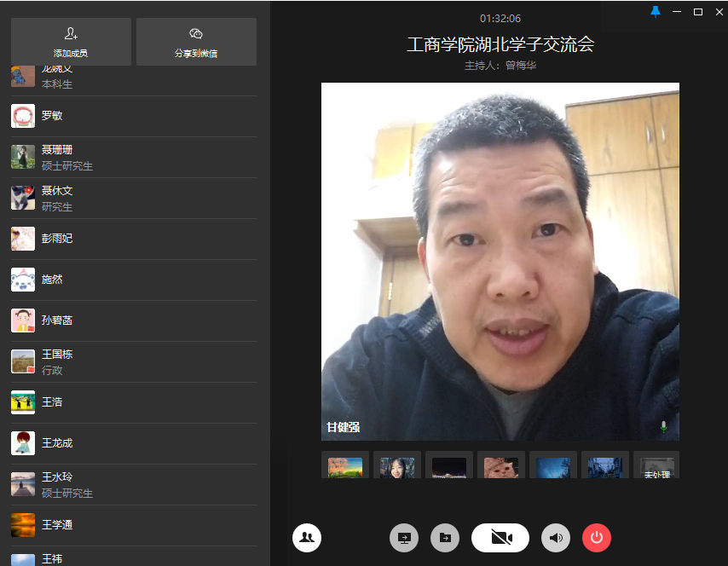Image resolution: width=728 pixels, height=566 pixels.
Task: Click 王龙成's avatar icon
Action: click(23, 443)
